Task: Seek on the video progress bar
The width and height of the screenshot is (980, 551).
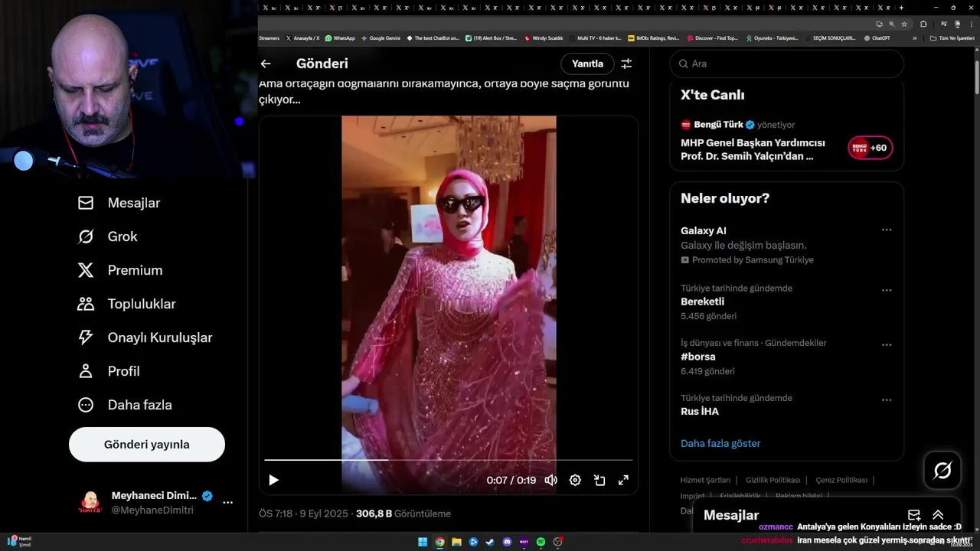Action: tap(449, 460)
